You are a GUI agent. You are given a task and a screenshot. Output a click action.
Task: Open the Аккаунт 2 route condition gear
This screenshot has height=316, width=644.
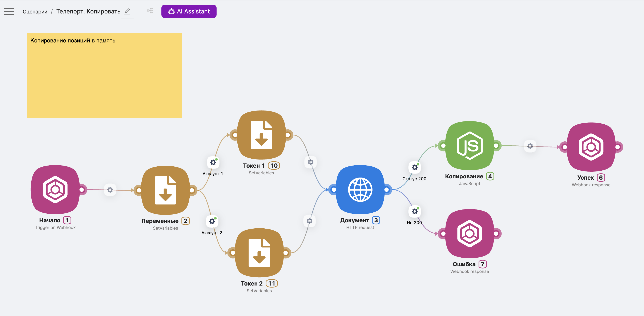point(212,221)
